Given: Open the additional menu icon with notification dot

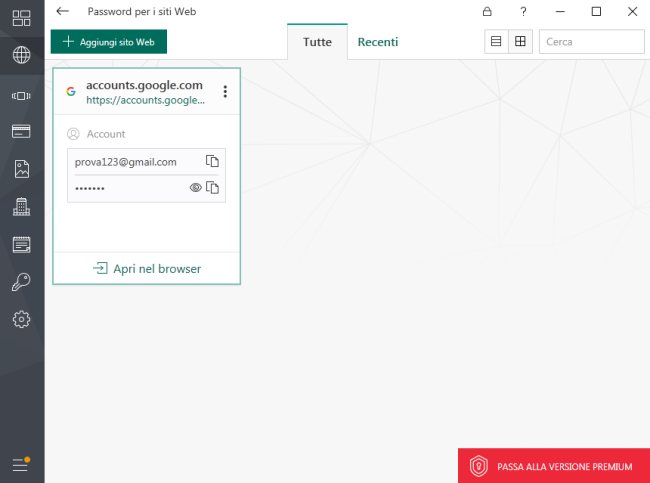Looking at the screenshot, I should 21,464.
